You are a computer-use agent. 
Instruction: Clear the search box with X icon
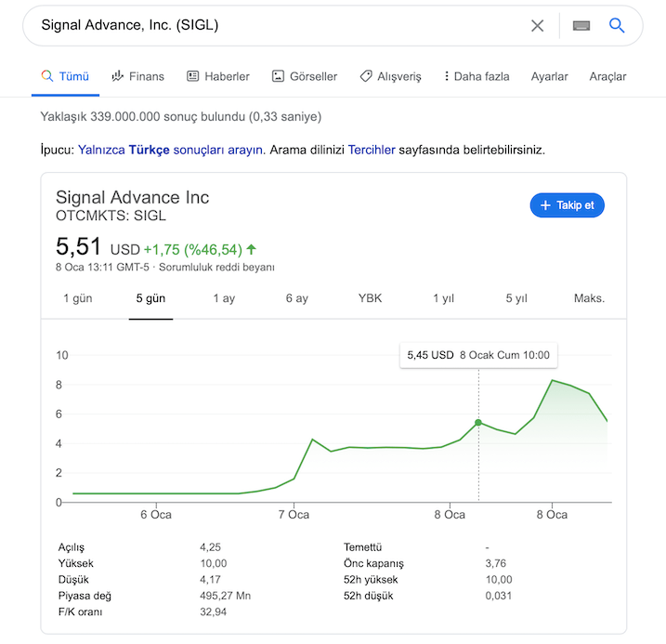coord(537,26)
